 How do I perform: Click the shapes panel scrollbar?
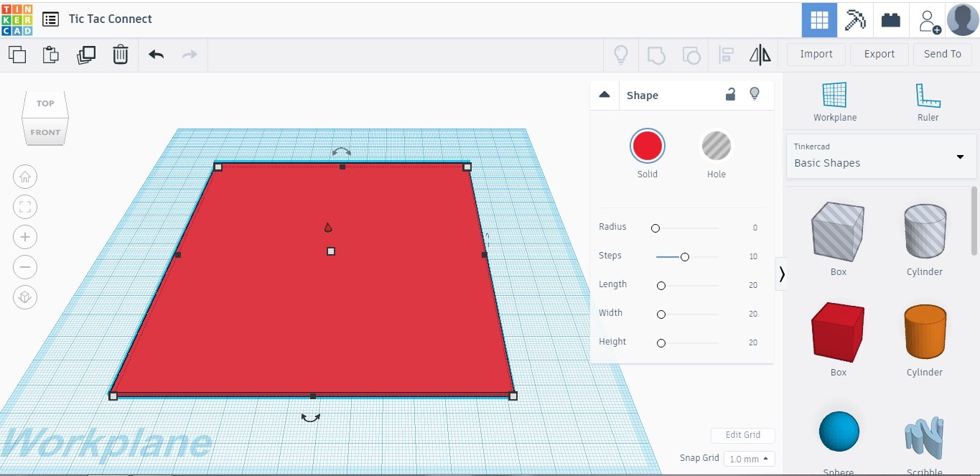tap(975, 220)
